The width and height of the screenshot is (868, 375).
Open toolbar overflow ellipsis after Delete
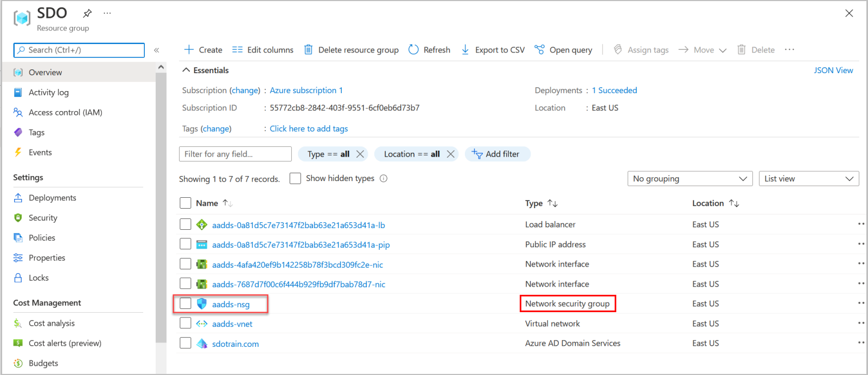click(789, 50)
